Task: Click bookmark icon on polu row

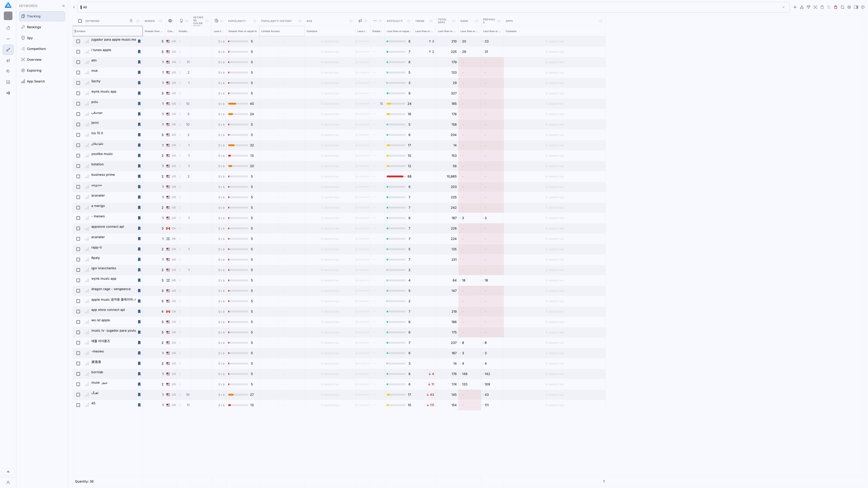Action: coord(139,104)
